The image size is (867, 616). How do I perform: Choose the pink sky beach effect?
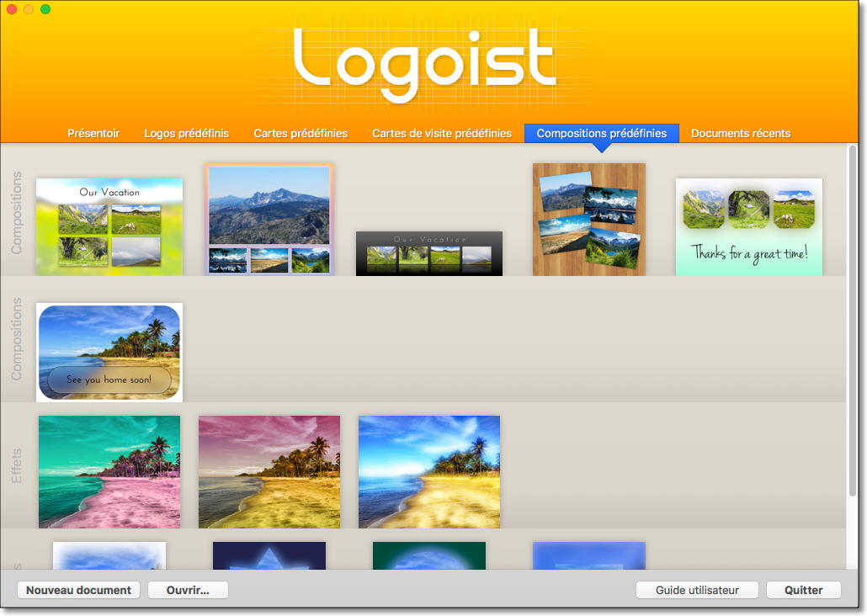pyautogui.click(x=269, y=471)
